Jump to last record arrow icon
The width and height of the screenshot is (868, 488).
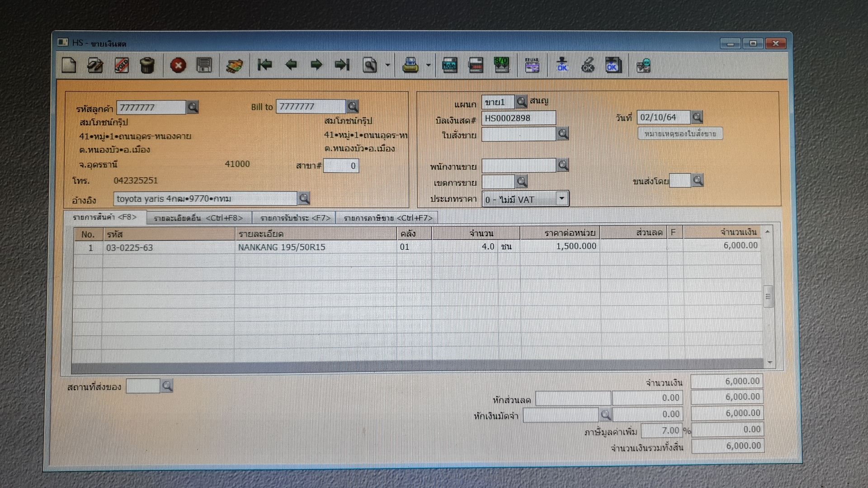[x=342, y=65]
